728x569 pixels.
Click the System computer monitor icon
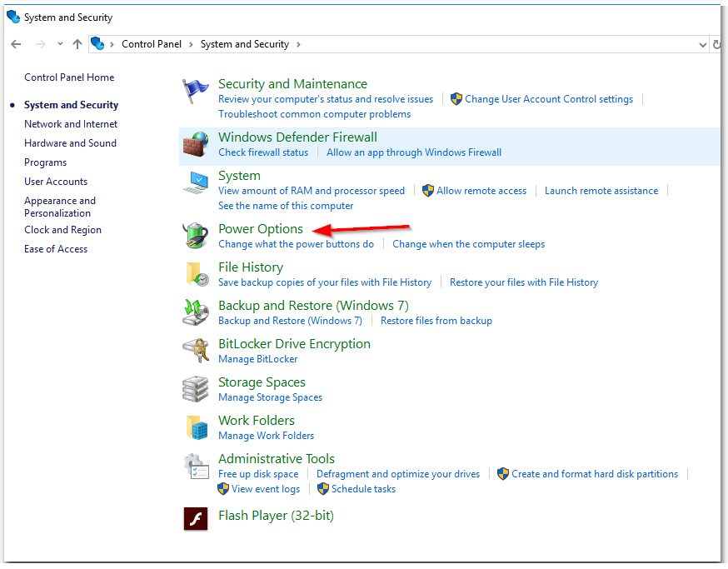(196, 182)
